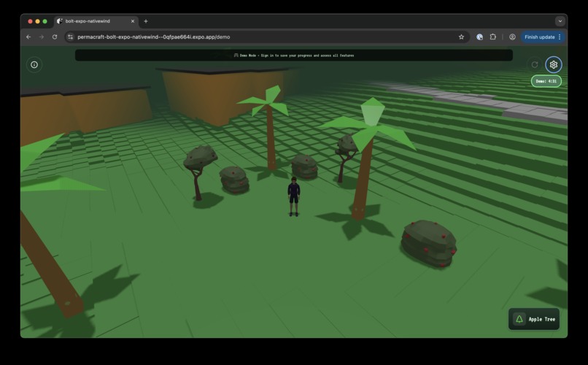588x365 pixels.
Task: Open the Chrome profile icon
Action: click(512, 37)
